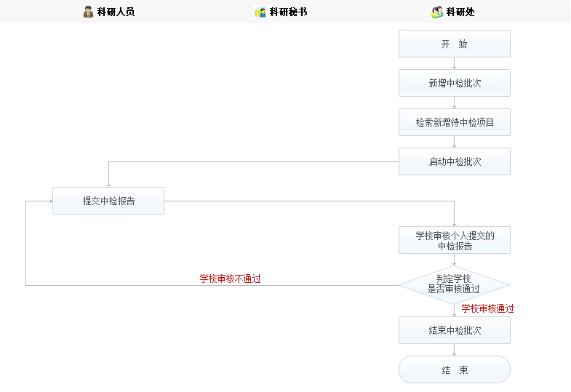Click the 结束 end node
The image size is (571, 392).
(454, 369)
